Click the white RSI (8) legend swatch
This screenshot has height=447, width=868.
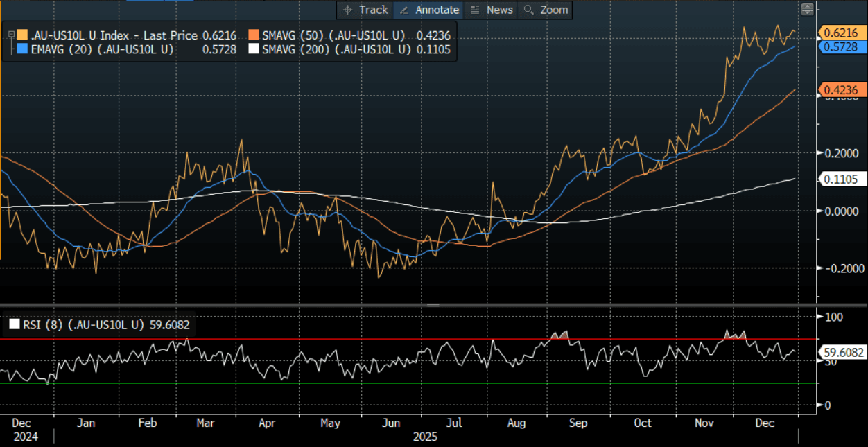(x=14, y=323)
